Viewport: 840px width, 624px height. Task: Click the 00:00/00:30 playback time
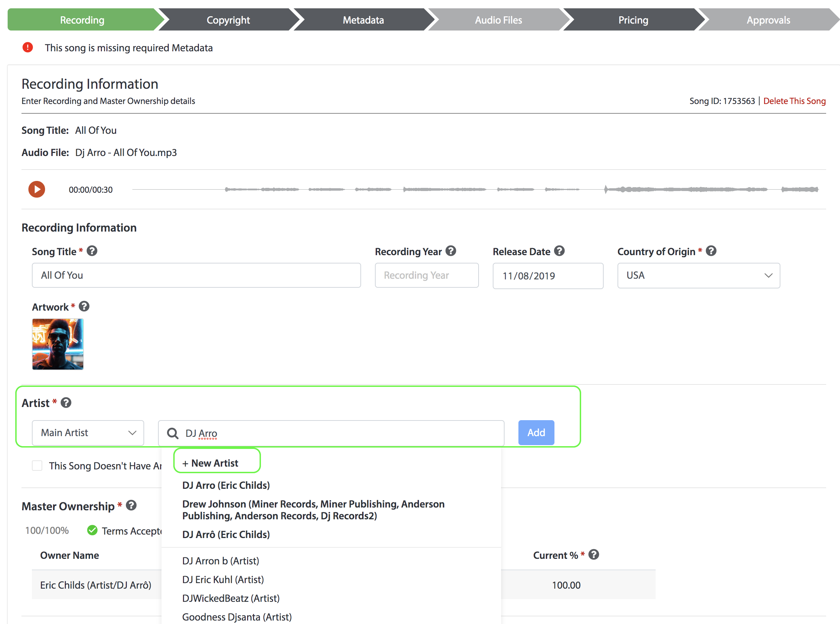(x=90, y=190)
